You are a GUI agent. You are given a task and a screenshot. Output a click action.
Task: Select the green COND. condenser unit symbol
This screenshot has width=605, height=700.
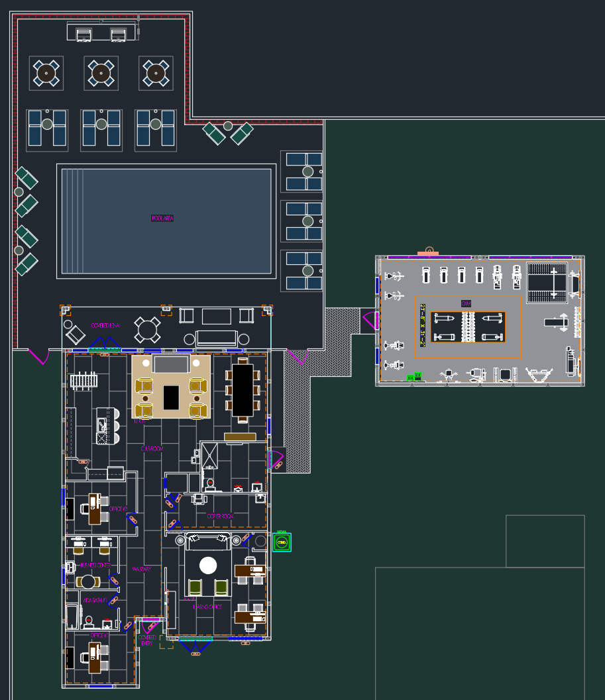pos(282,543)
